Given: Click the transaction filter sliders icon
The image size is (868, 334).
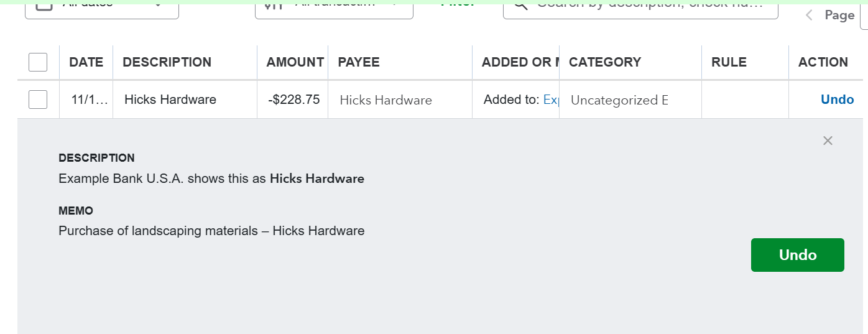Looking at the screenshot, I should point(274,5).
